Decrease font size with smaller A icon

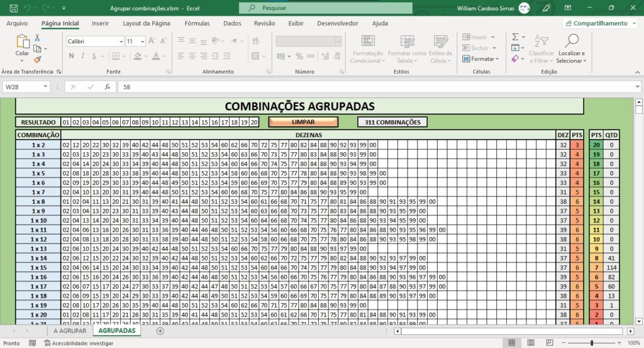pos(163,41)
